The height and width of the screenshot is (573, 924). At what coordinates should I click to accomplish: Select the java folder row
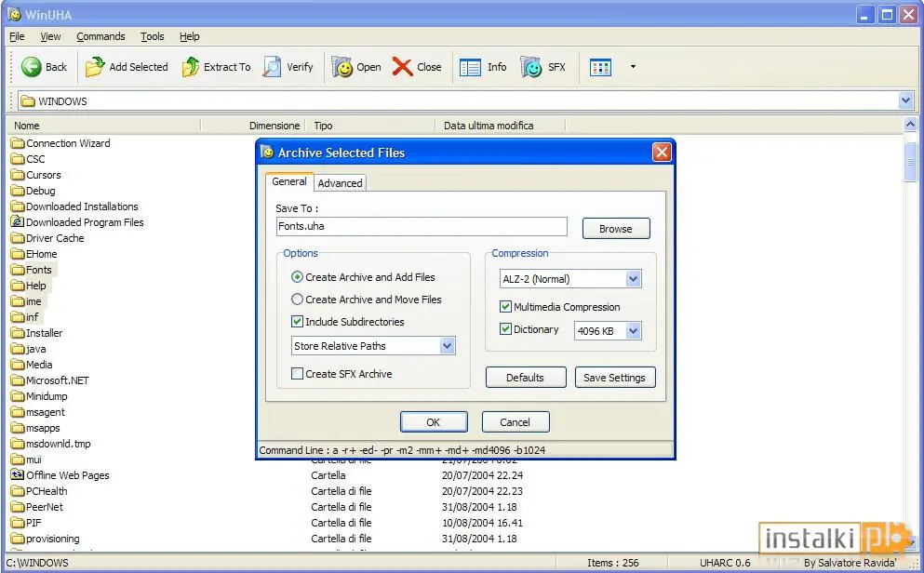tap(28, 349)
